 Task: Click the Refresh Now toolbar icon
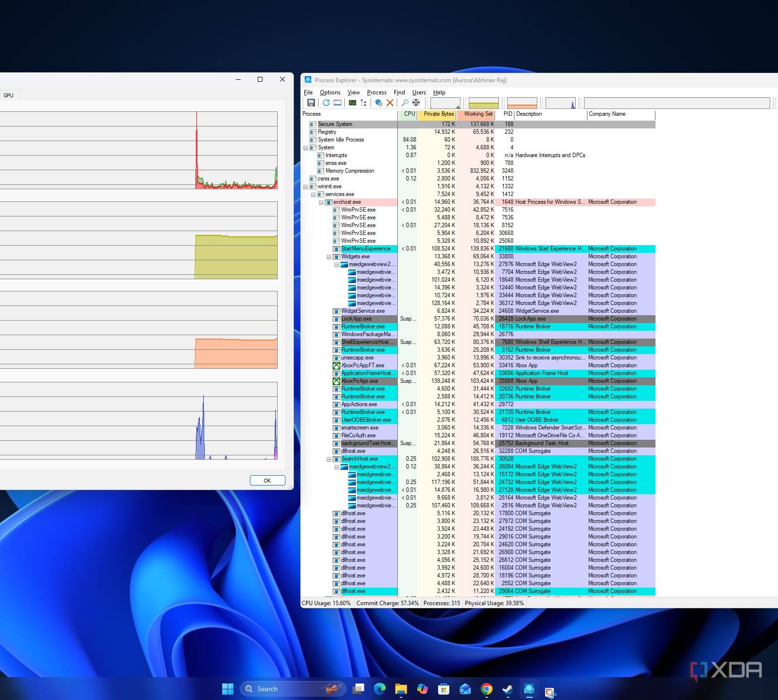coord(326,103)
